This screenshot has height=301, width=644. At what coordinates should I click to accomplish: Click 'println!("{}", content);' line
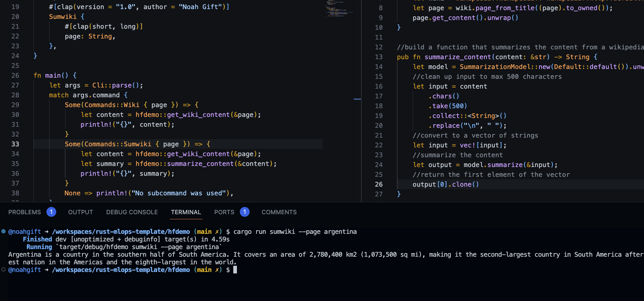coord(127,124)
